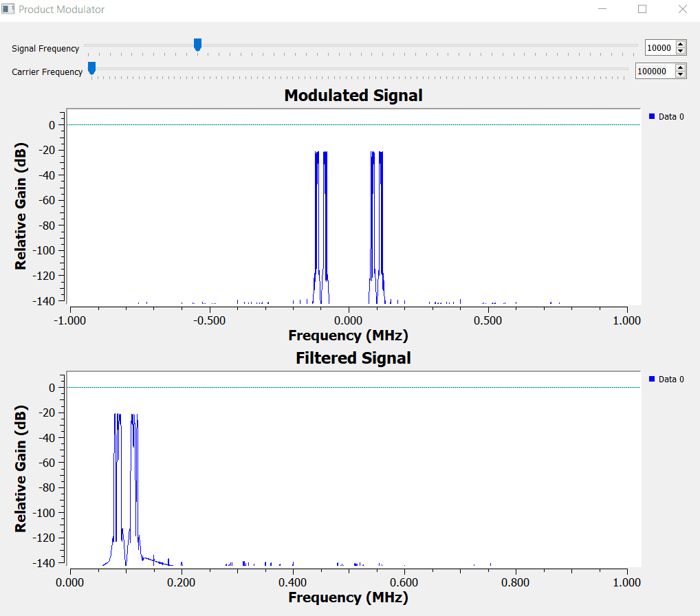Click the Signal Frequency slider handle

tap(197, 45)
